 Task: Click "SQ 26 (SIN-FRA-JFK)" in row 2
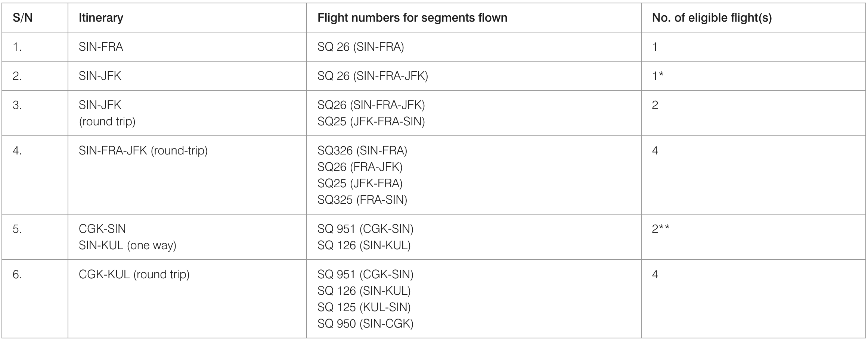pyautogui.click(x=373, y=76)
